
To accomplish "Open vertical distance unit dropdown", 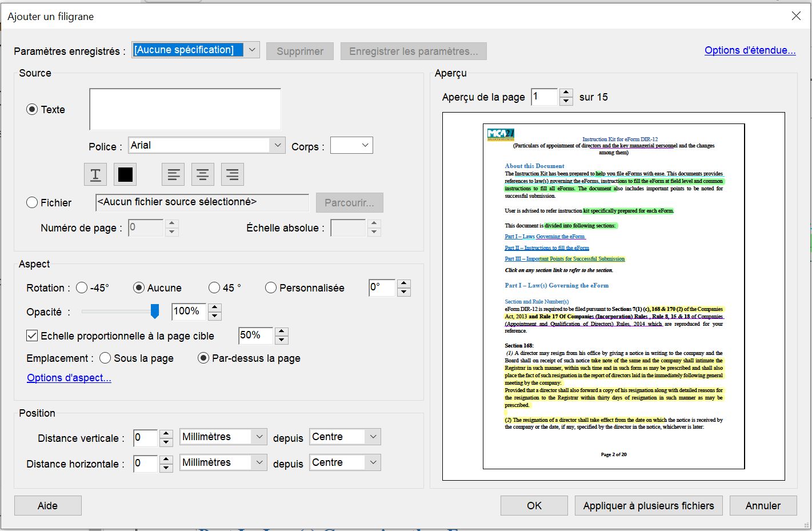I will [223, 437].
